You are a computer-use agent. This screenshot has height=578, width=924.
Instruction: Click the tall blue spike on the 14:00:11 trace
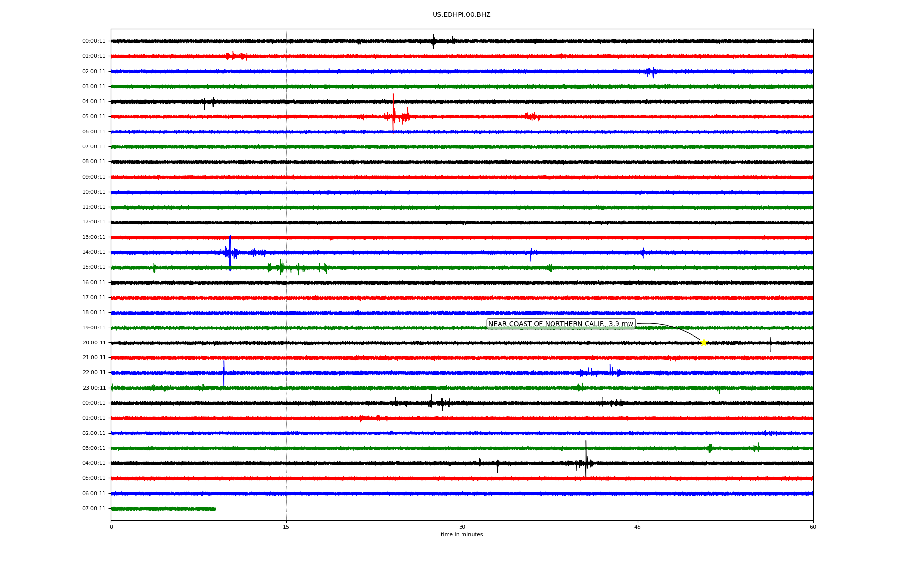pyautogui.click(x=230, y=253)
